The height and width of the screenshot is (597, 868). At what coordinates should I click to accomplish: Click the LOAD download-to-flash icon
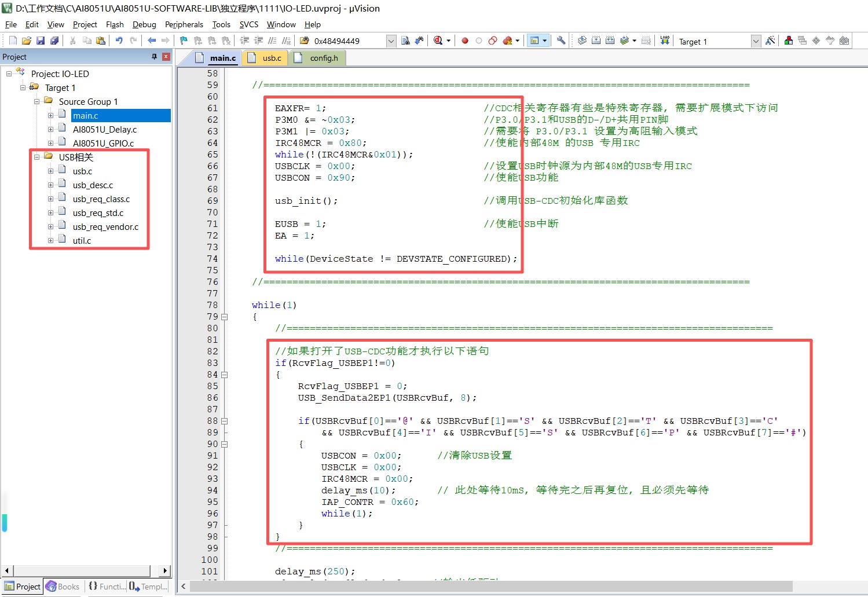(665, 41)
